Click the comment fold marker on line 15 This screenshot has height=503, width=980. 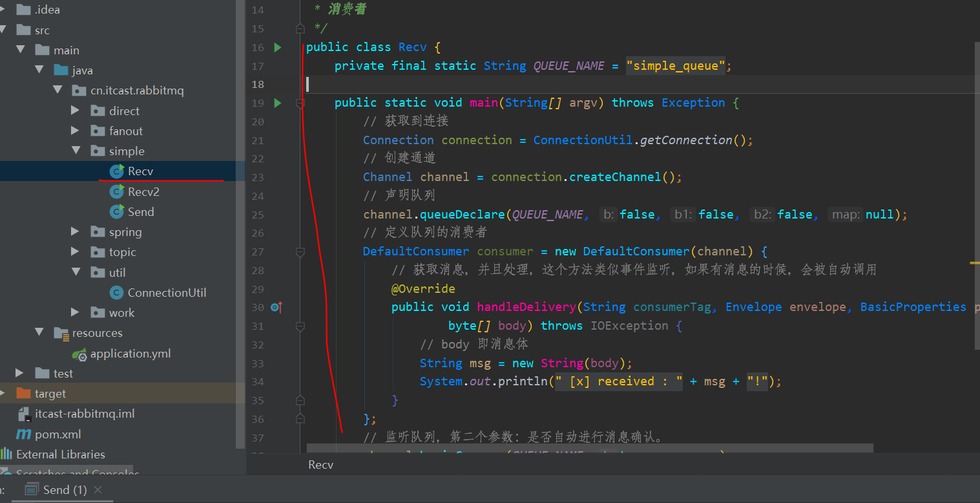(x=300, y=28)
